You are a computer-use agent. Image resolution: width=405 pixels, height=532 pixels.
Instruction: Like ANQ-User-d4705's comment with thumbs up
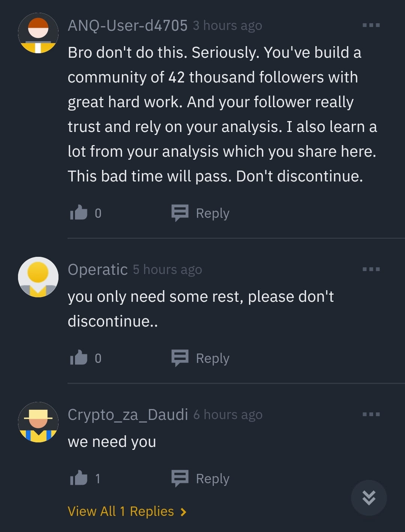[79, 213]
